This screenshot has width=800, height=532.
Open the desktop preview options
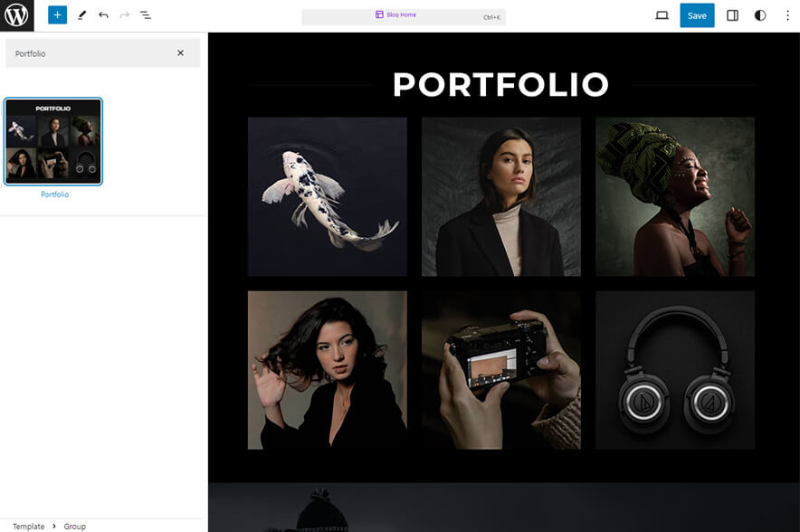[662, 15]
